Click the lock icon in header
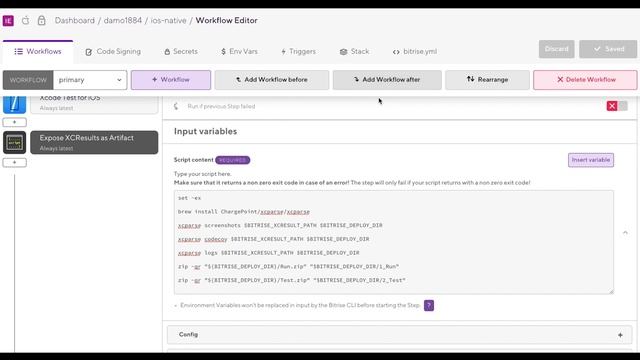Screen dimensions: 640x360 42,20
